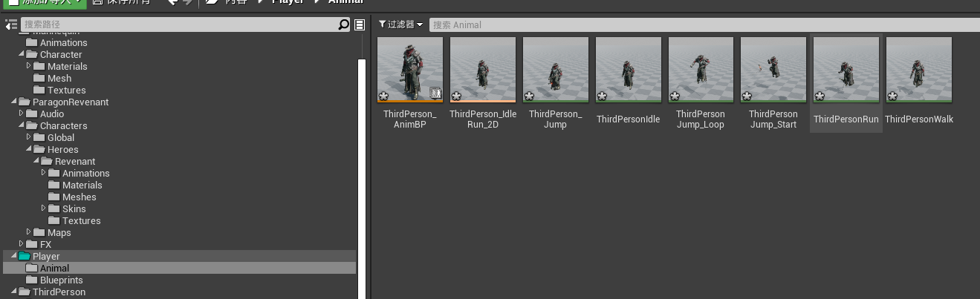Select the ThirdPersonWalk asset thumbnail
This screenshot has height=299, width=980.
tap(919, 70)
